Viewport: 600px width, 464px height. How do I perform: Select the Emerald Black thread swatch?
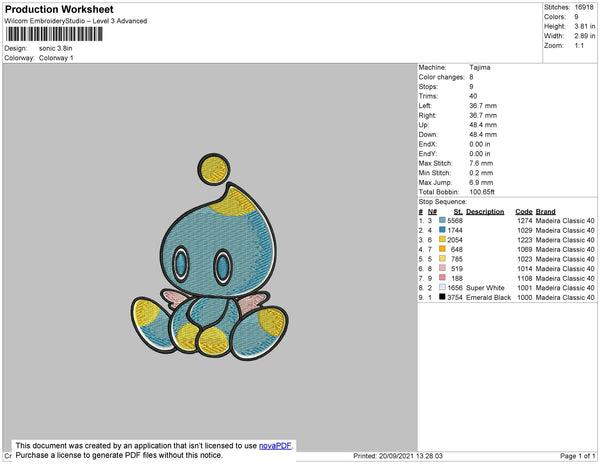(442, 297)
